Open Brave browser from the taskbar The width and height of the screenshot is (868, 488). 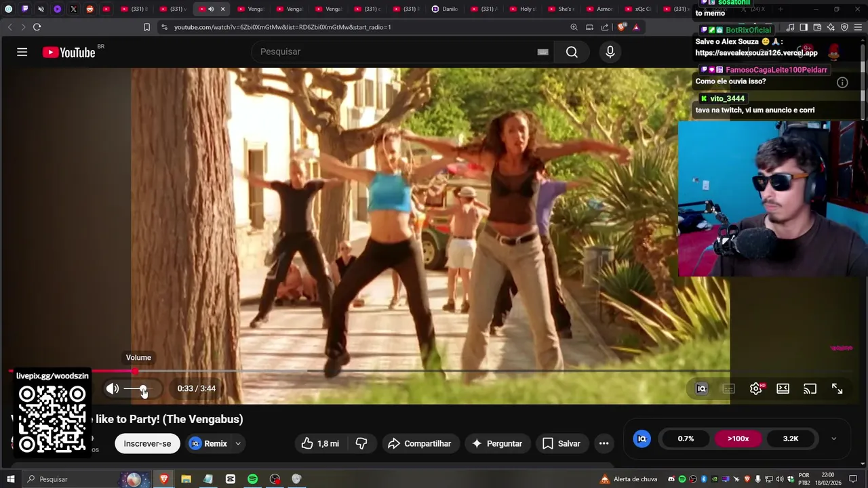point(163,479)
